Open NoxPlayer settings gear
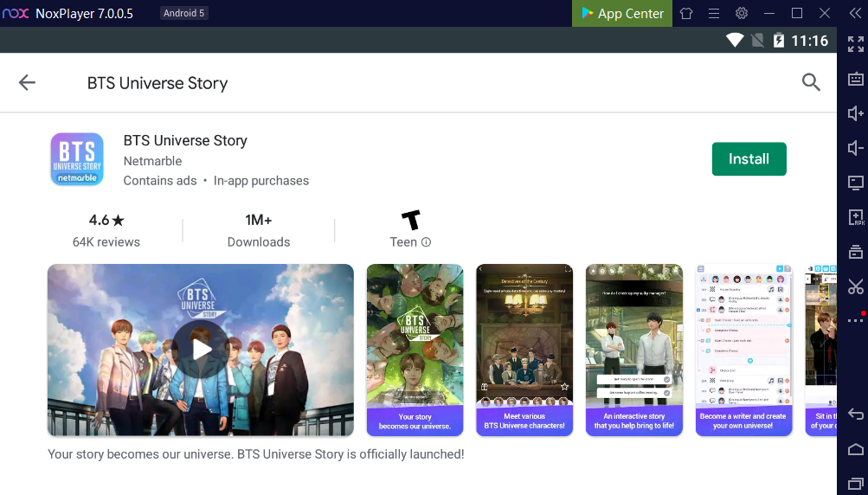868x495 pixels. [x=742, y=13]
